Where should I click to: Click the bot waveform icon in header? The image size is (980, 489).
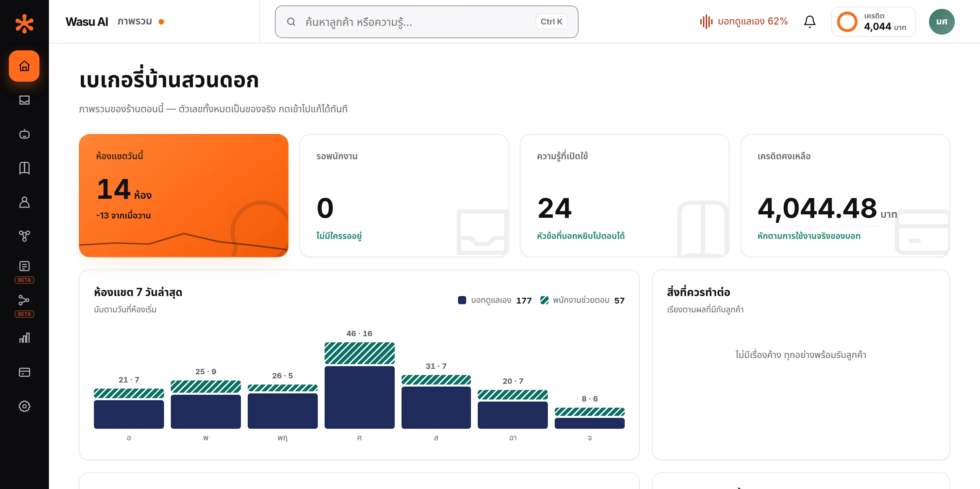[706, 22]
